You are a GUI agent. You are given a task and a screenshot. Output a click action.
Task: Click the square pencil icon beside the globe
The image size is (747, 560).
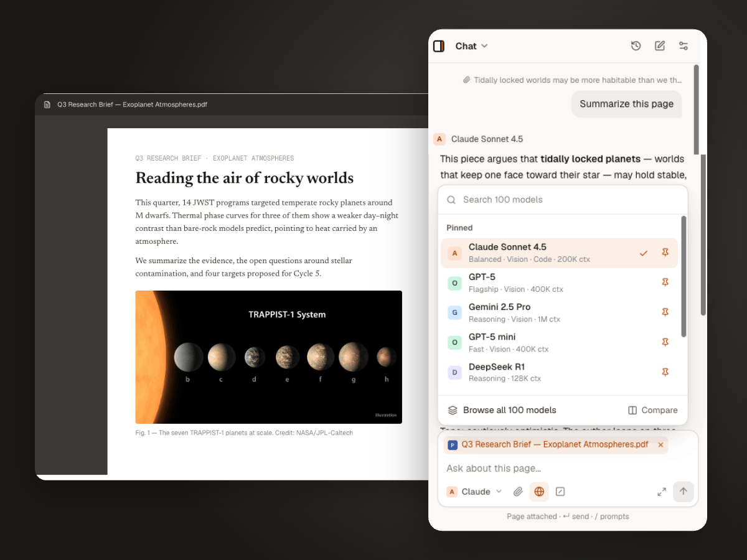tap(560, 492)
